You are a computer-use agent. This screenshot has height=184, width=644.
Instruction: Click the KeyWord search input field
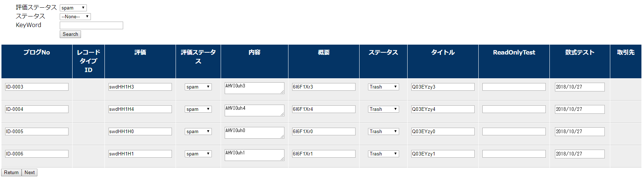click(x=91, y=25)
